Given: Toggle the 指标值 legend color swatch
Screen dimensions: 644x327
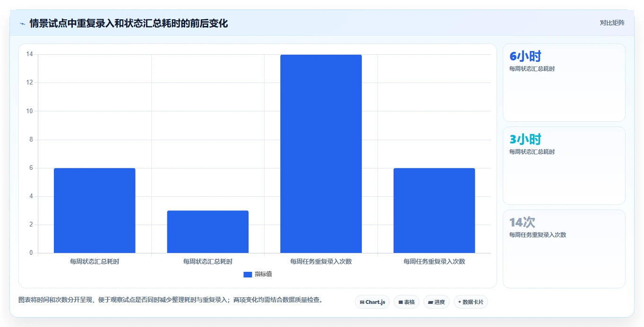Looking at the screenshot, I should pyautogui.click(x=248, y=275).
